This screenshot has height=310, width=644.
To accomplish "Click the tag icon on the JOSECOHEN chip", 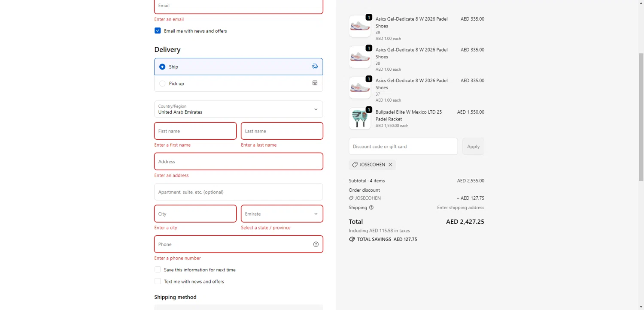I will click(355, 165).
